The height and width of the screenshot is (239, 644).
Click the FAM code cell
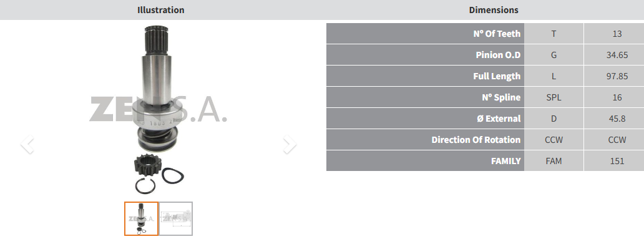pos(554,161)
